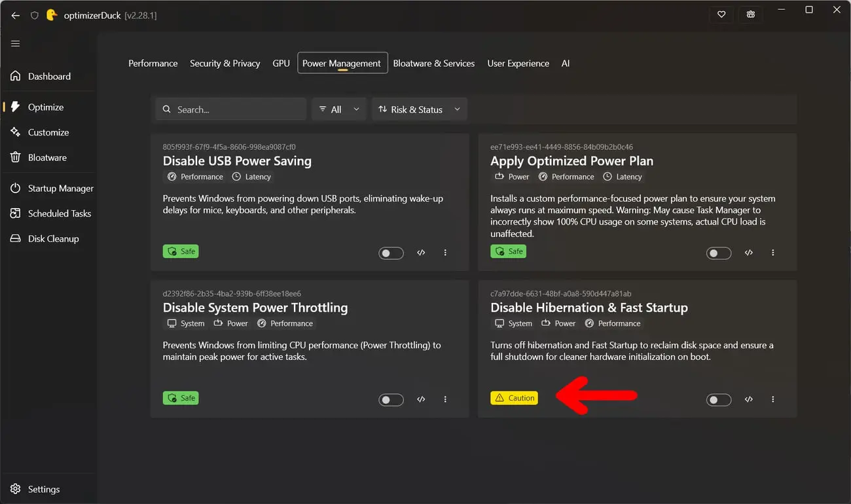Open Customize in the sidebar
Screen dimensions: 851x504
tap(48, 132)
